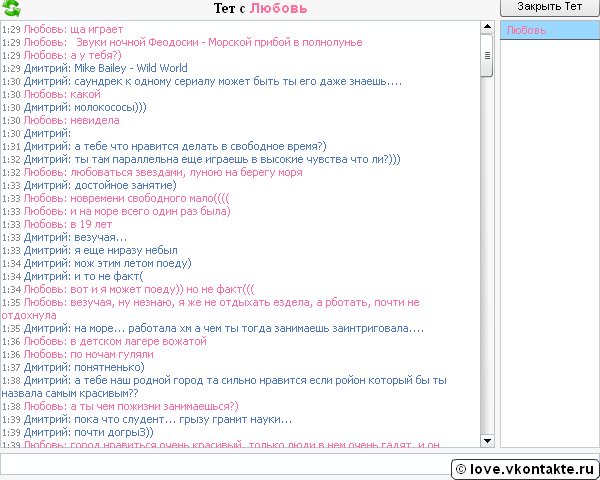The height and width of the screenshot is (480, 600).
Task: Grab the chat scrollbar thumb
Action: 487,57
